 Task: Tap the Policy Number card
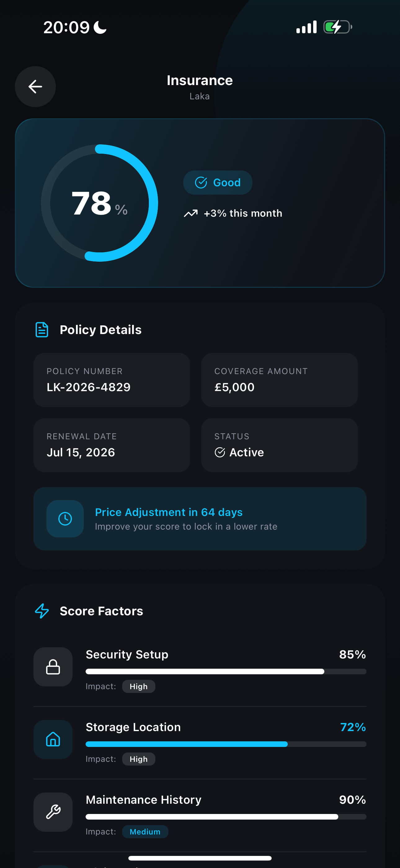111,380
